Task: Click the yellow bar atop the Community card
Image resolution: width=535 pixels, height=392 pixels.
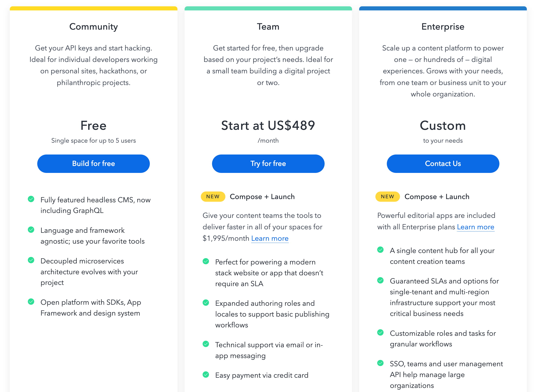Action: point(94,8)
